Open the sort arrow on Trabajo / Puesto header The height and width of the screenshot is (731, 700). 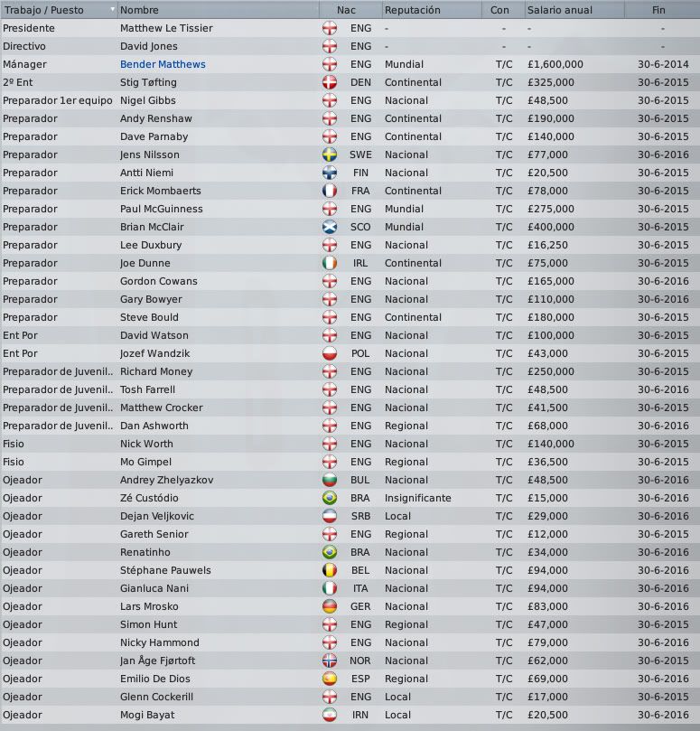[x=112, y=9]
